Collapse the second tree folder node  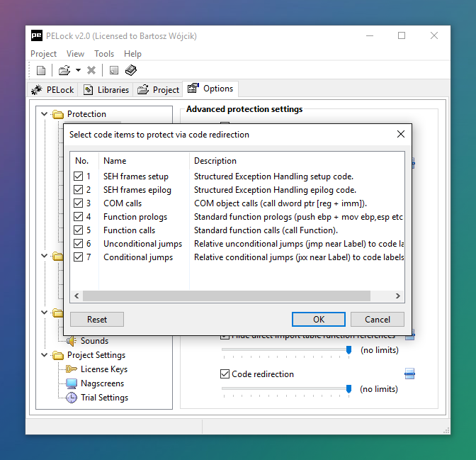point(45,256)
